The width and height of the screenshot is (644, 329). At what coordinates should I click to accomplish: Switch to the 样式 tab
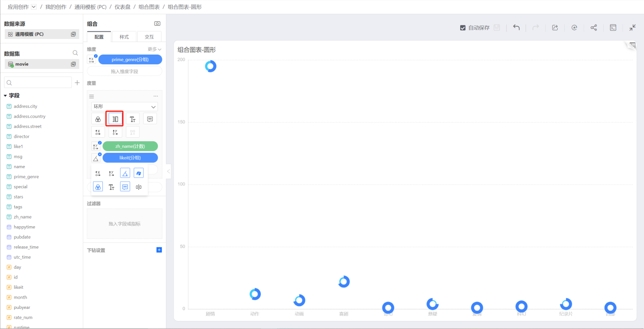[x=124, y=37]
